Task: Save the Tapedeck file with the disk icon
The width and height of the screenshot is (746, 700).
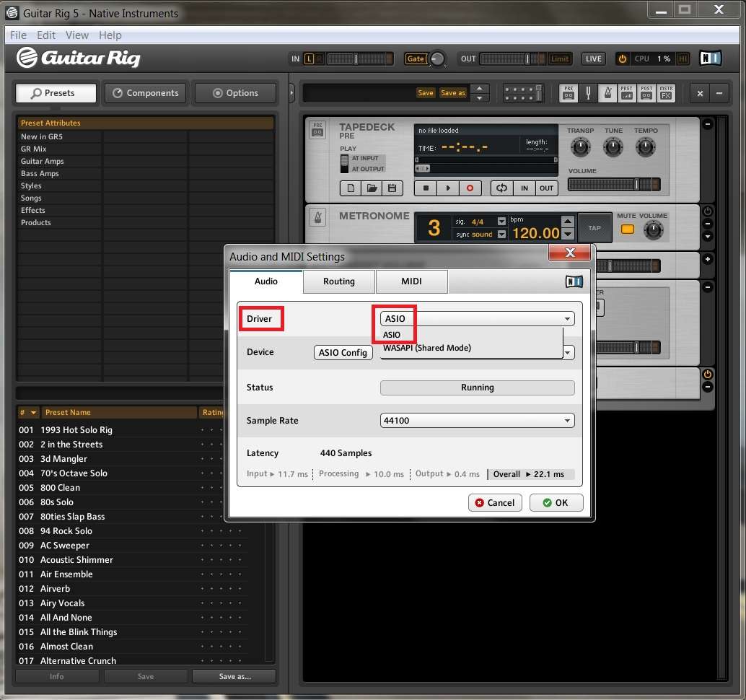Action: [x=392, y=188]
